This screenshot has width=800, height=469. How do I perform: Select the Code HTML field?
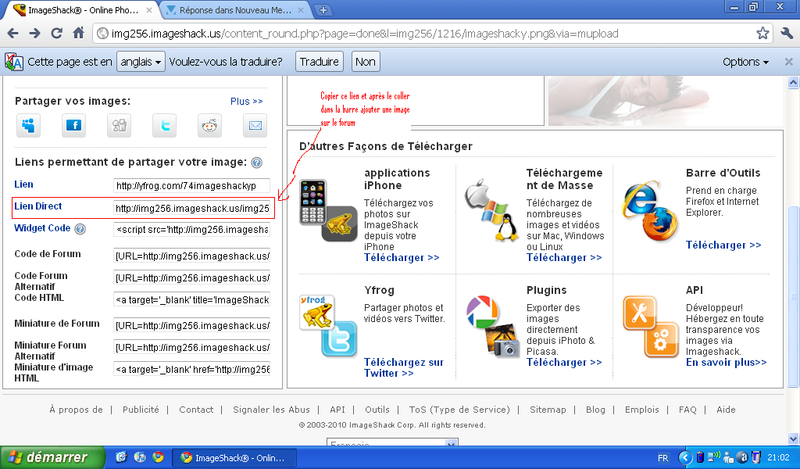(x=191, y=300)
